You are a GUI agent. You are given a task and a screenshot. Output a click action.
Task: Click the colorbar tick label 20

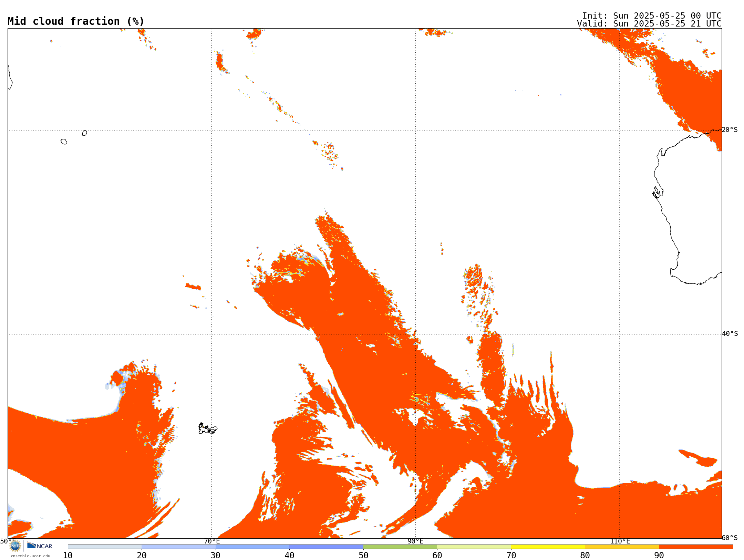(x=142, y=556)
